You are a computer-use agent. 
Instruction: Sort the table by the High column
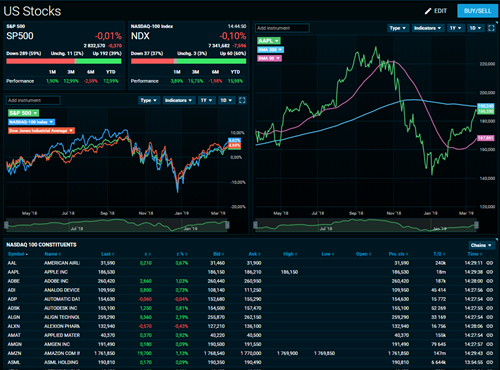tap(290, 254)
